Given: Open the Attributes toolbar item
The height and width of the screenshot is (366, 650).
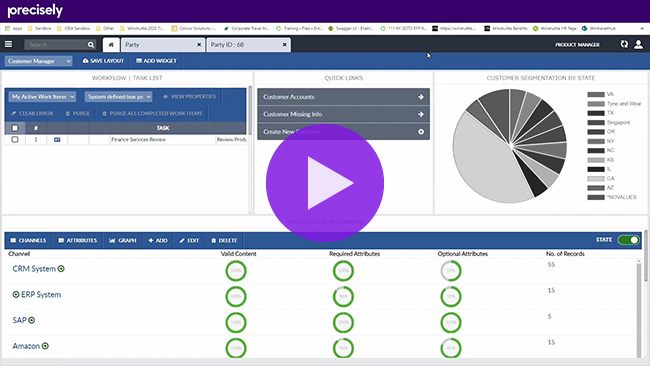Looking at the screenshot, I should 78,240.
